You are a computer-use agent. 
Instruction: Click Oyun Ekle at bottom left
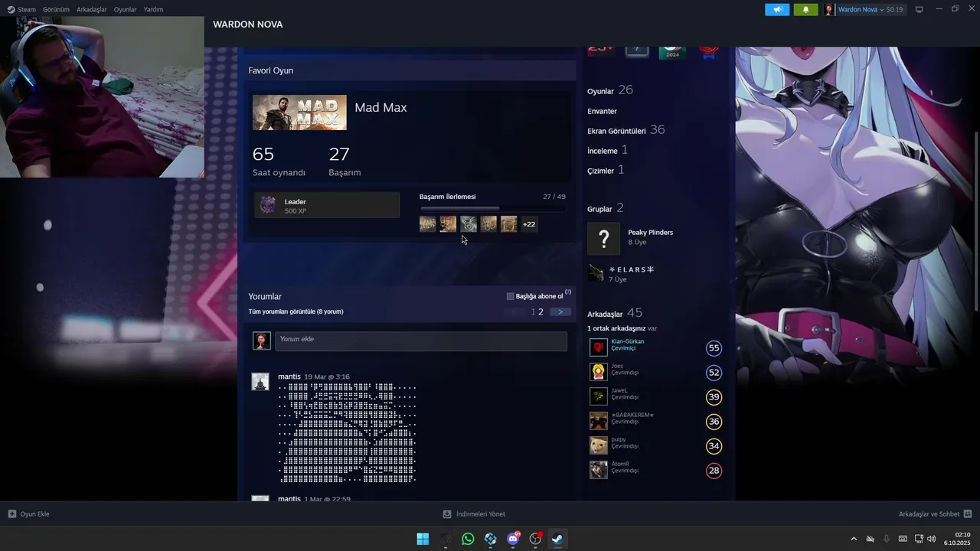click(28, 514)
